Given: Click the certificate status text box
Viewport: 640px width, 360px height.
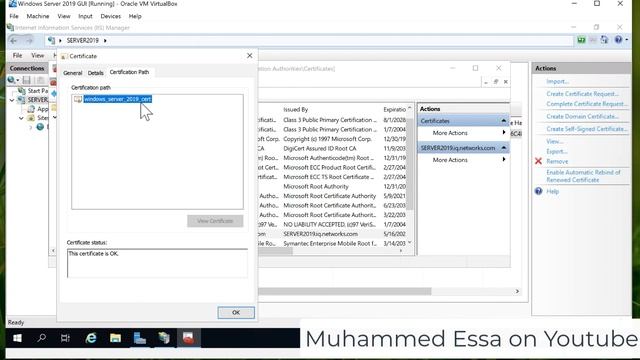Looking at the screenshot, I should (157, 263).
